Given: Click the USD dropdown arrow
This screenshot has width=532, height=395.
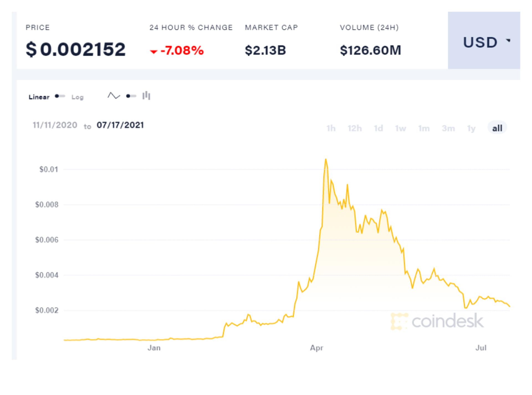Looking at the screenshot, I should (508, 41).
